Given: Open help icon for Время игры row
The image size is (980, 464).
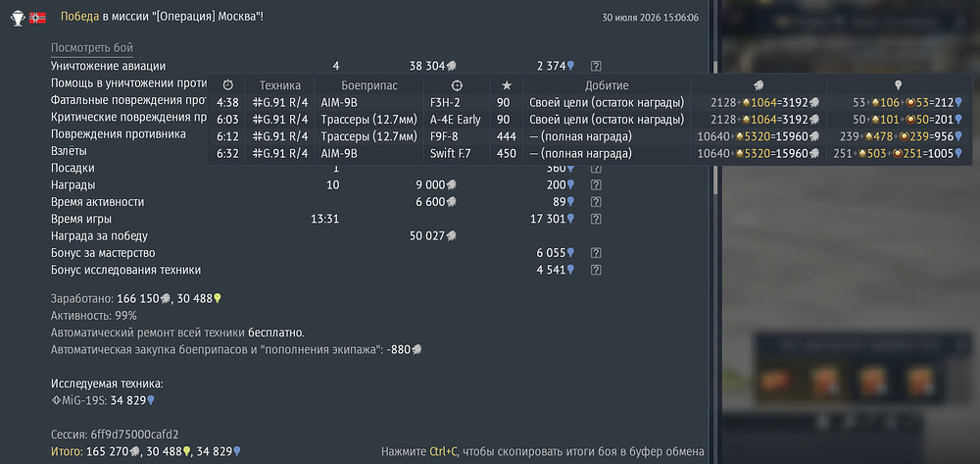Looking at the screenshot, I should click(596, 219).
